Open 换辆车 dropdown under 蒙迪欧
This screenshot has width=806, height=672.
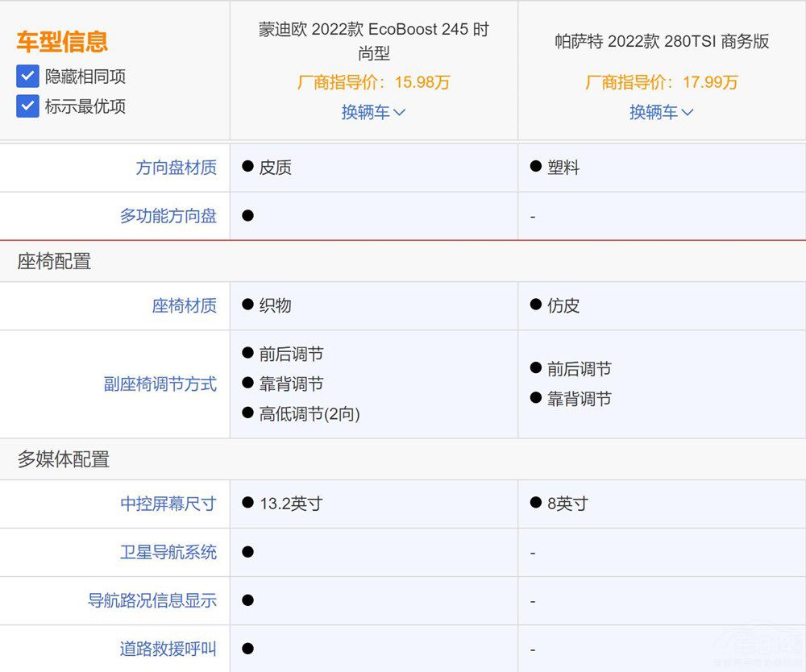tap(373, 112)
